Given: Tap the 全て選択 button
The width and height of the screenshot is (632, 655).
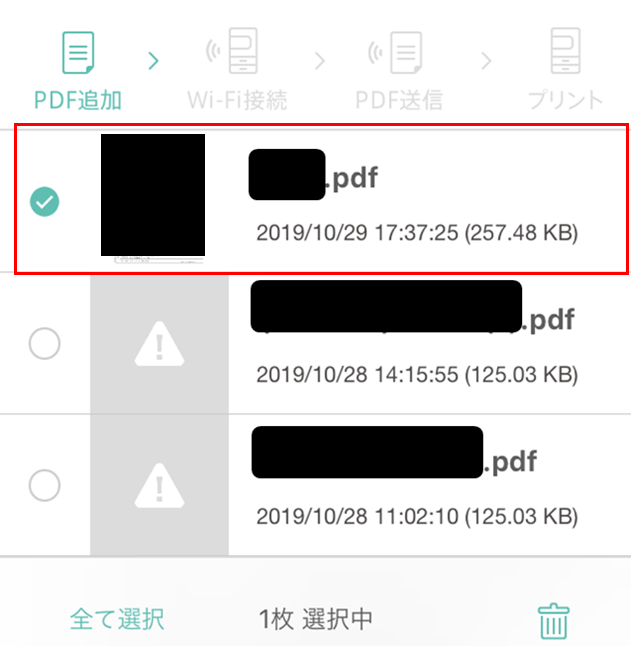Looking at the screenshot, I should 117,619.
